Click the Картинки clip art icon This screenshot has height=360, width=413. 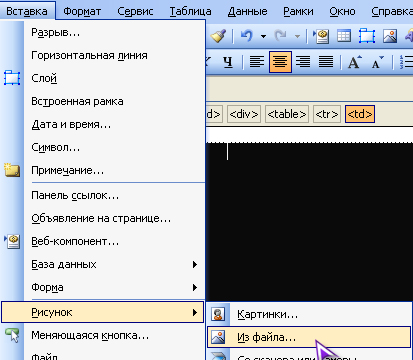[218, 314]
